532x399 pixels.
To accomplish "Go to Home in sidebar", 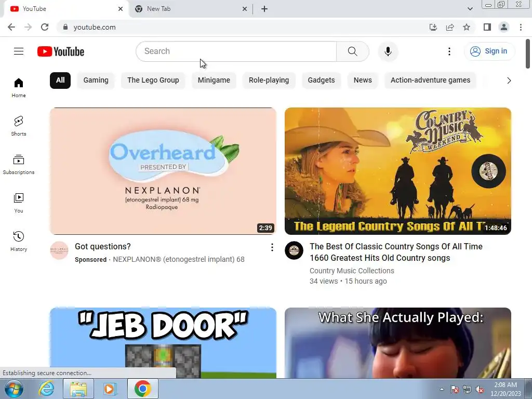I will [19, 87].
